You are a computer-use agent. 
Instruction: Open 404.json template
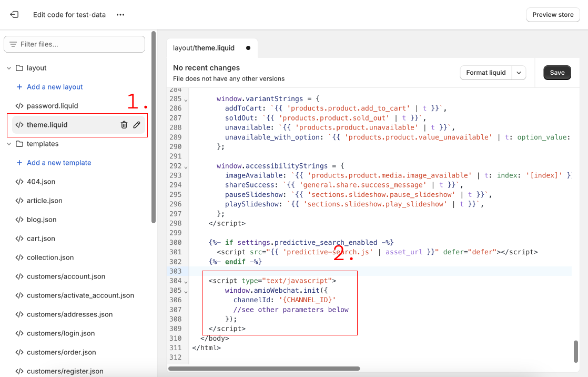tap(41, 182)
